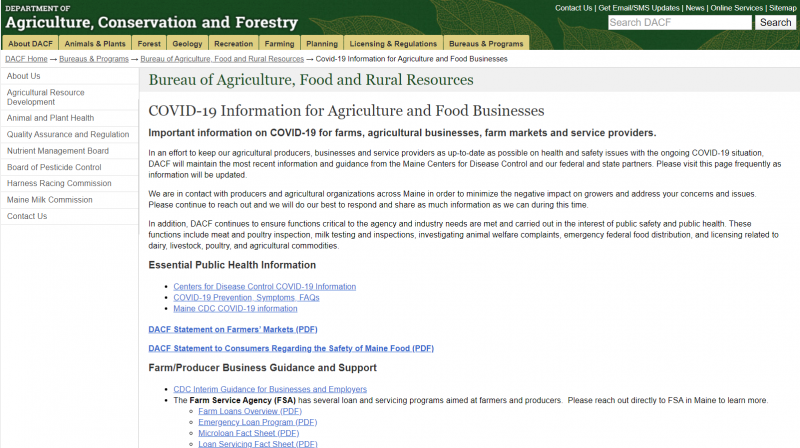The image size is (800, 448).
Task: Select the Geology tab
Action: click(187, 43)
